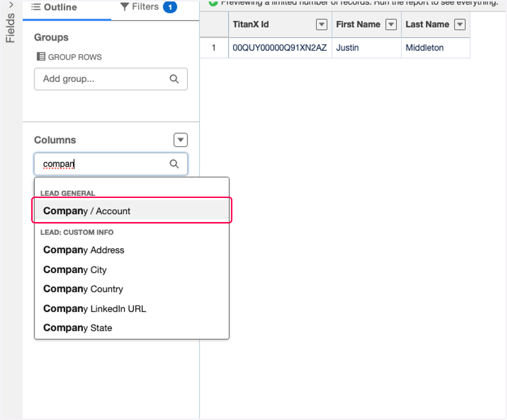Click the Add group search magnifier icon
Image resolution: width=507 pixels, height=420 pixels.
pos(174,79)
